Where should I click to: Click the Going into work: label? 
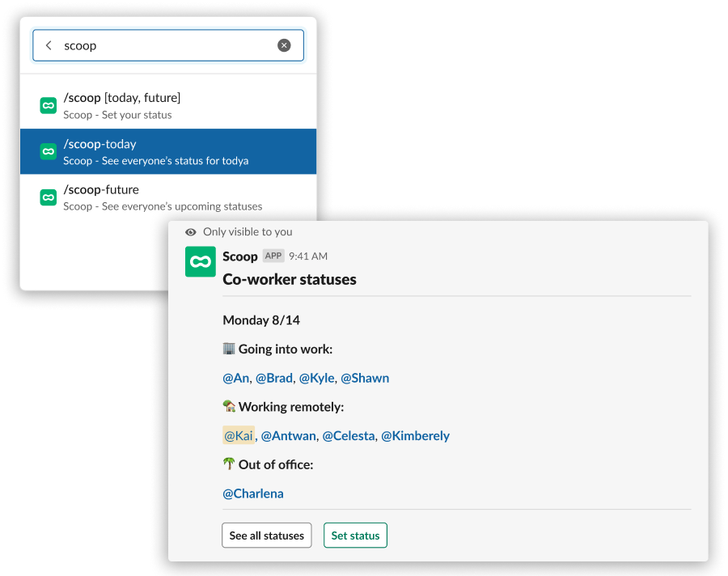pyautogui.click(x=286, y=349)
